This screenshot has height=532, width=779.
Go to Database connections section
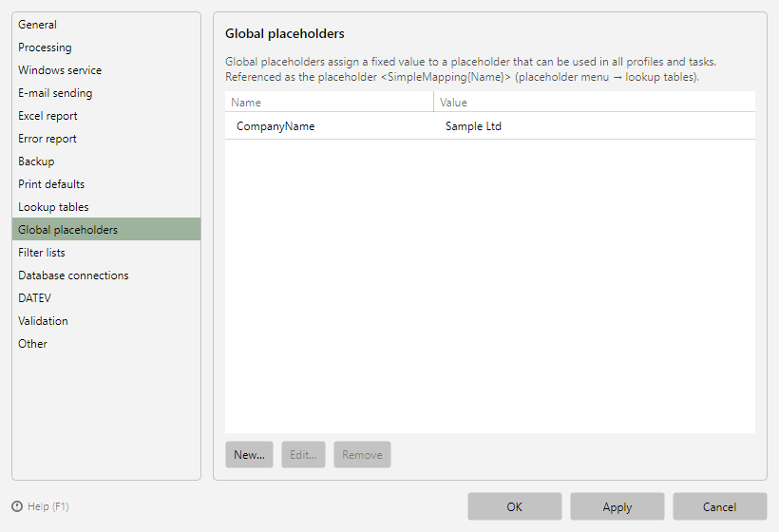(106, 275)
